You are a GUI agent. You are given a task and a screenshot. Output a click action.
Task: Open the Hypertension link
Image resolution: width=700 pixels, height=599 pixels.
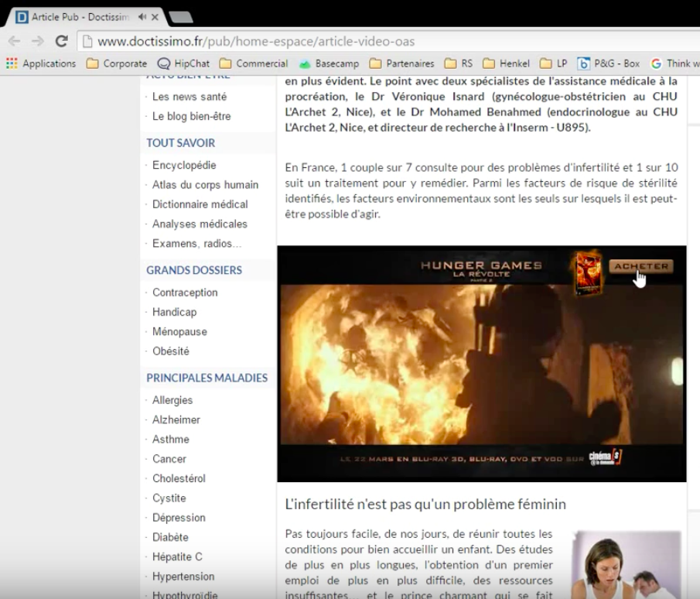pos(183,577)
